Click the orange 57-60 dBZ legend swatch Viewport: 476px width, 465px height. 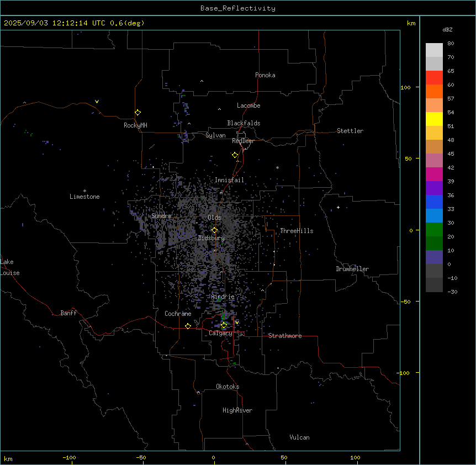point(434,91)
